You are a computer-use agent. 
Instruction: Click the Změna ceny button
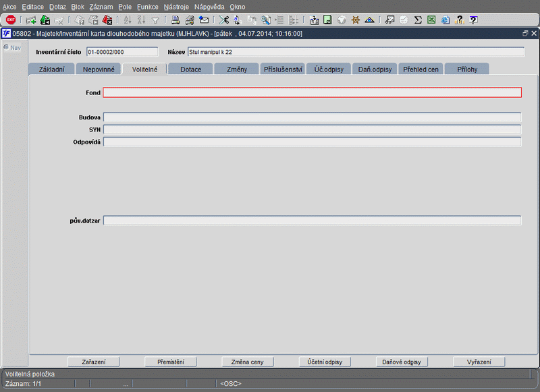(248, 362)
